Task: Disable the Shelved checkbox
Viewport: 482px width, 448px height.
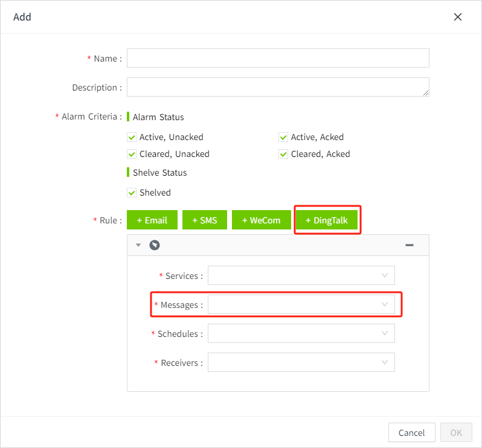Action: point(132,193)
